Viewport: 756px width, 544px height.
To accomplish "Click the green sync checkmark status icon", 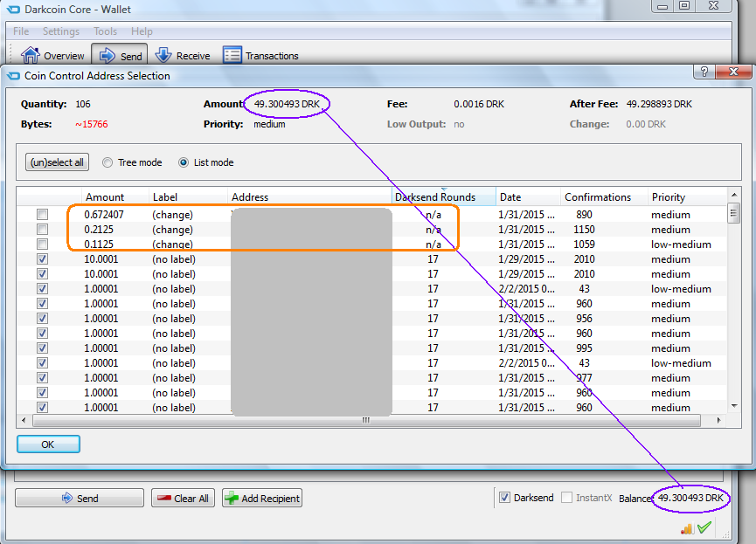I will (x=704, y=527).
